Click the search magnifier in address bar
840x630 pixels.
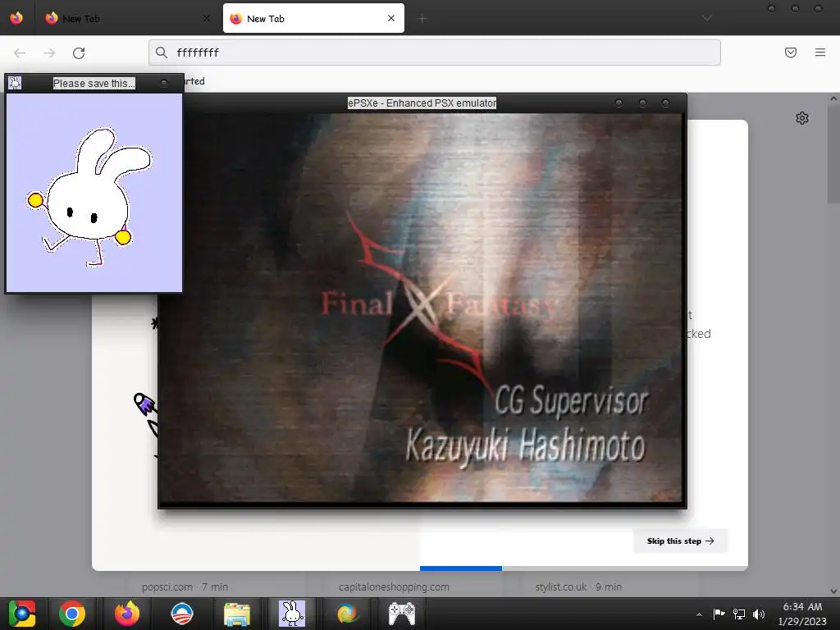click(x=162, y=52)
